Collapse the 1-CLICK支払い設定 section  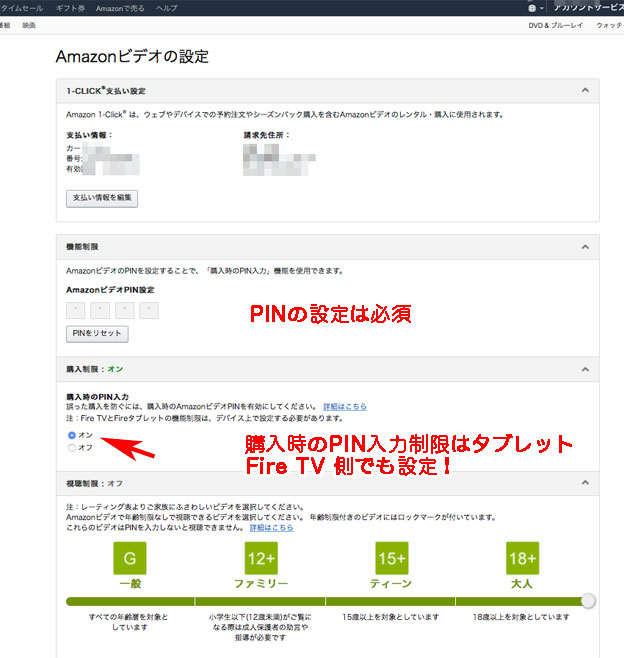click(585, 90)
